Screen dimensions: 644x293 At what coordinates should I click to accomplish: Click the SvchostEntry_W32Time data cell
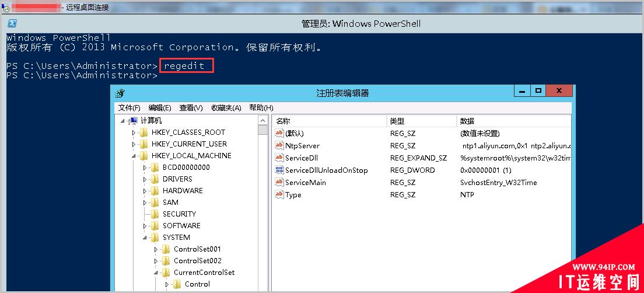pos(498,183)
